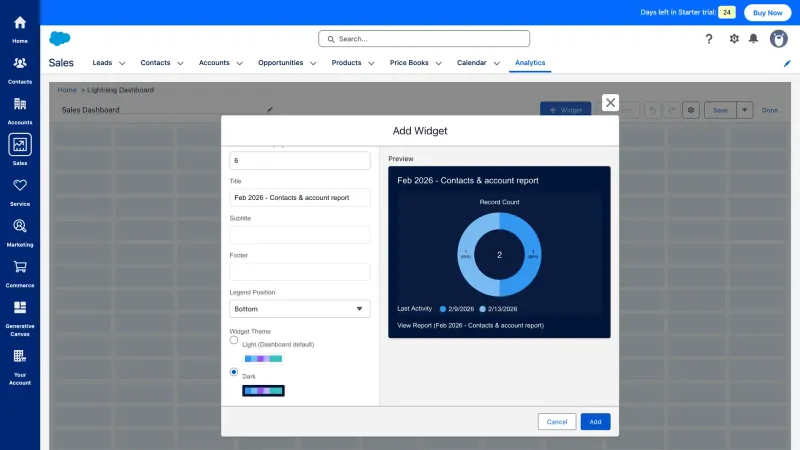Image resolution: width=800 pixels, height=450 pixels.
Task: Open the Setup gear icon
Action: tap(734, 39)
